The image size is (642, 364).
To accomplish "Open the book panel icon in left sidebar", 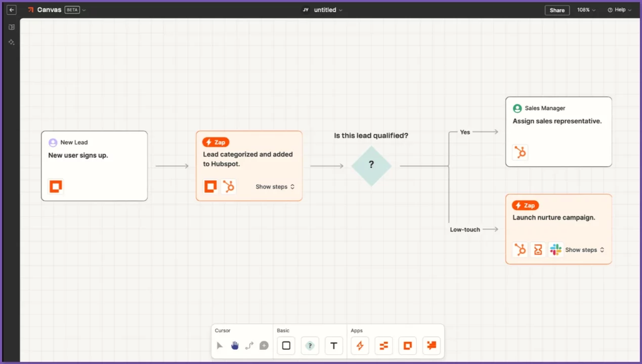I will tap(12, 27).
